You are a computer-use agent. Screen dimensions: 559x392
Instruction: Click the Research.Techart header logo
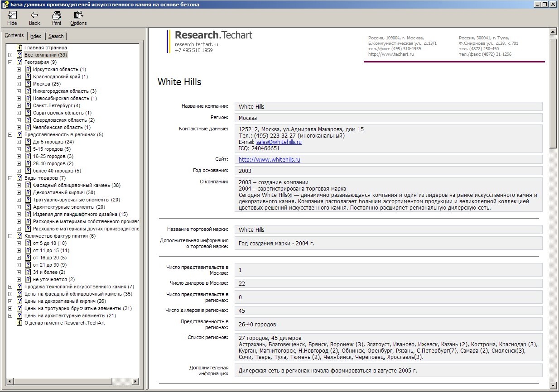click(213, 35)
